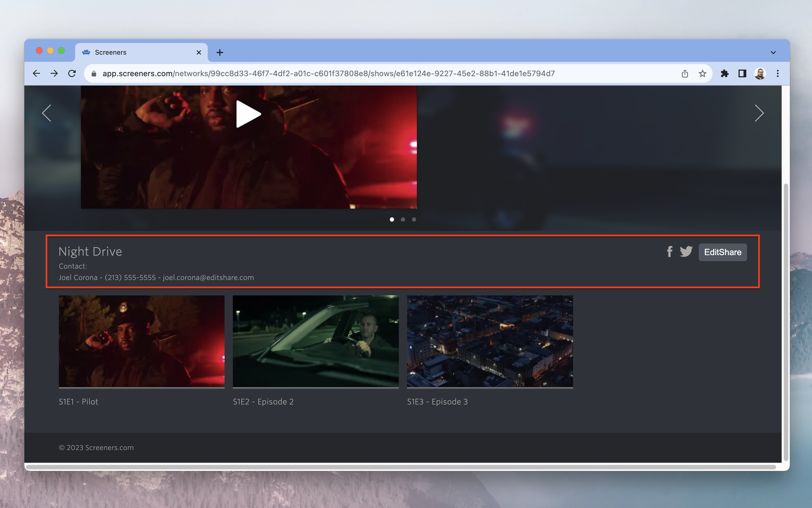Go forward in browser history
Image resolution: width=812 pixels, height=508 pixels.
coord(54,73)
